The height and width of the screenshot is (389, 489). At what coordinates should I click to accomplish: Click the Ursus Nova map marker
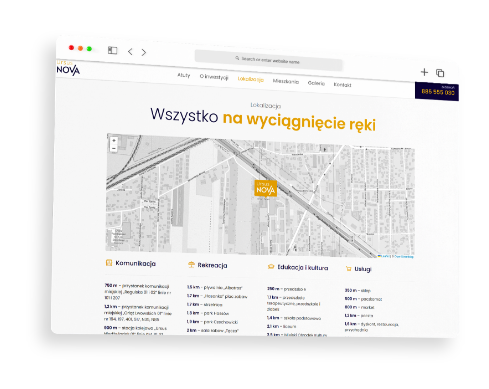pyautogui.click(x=266, y=188)
